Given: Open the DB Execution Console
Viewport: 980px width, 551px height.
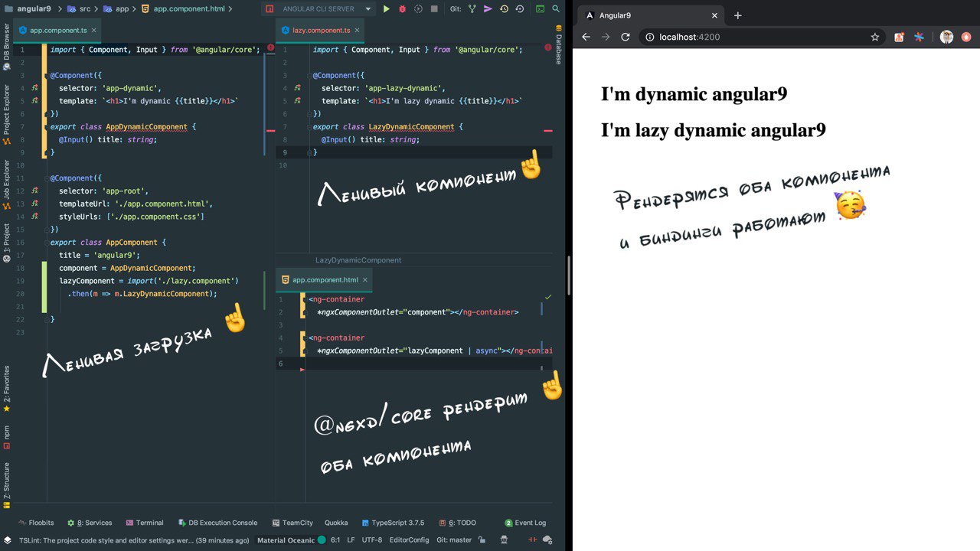Looking at the screenshot, I should click(217, 523).
